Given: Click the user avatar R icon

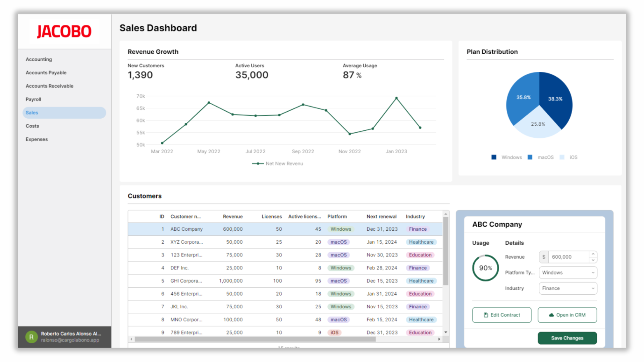Looking at the screenshot, I should click(x=31, y=337).
